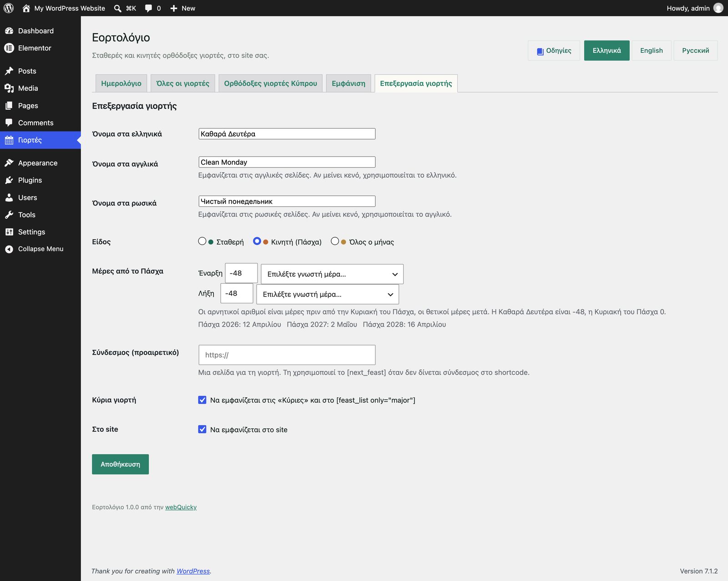Click the Γιορτές calendar icon
Screen dimensions: 728x581
click(x=9, y=140)
